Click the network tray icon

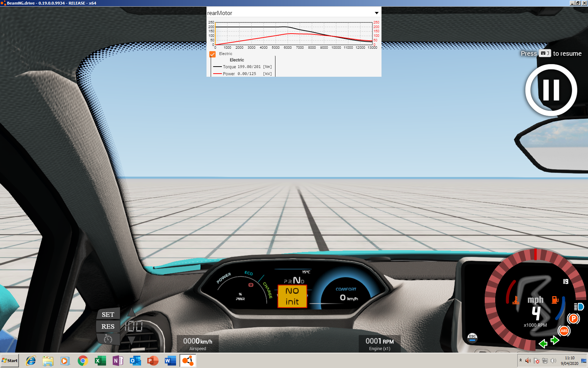point(545,361)
